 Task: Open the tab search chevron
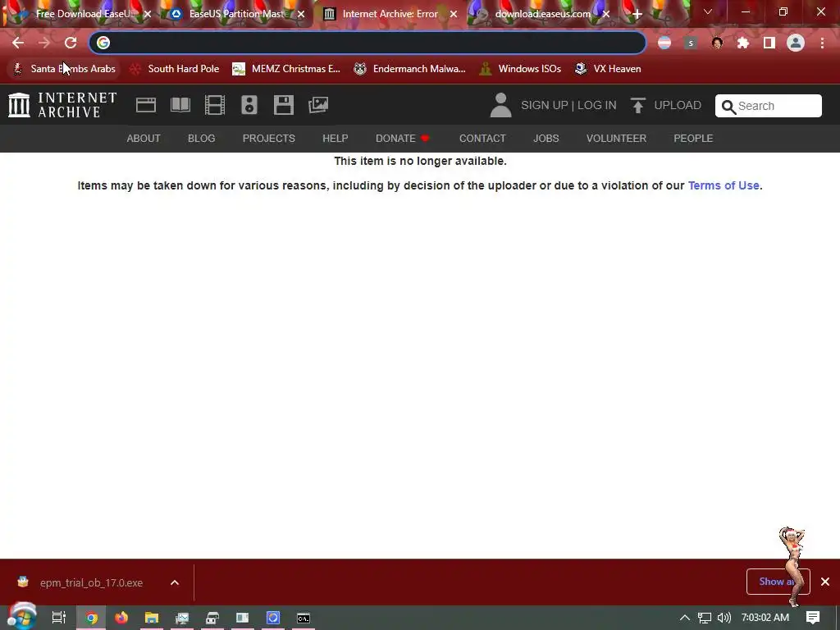(708, 11)
